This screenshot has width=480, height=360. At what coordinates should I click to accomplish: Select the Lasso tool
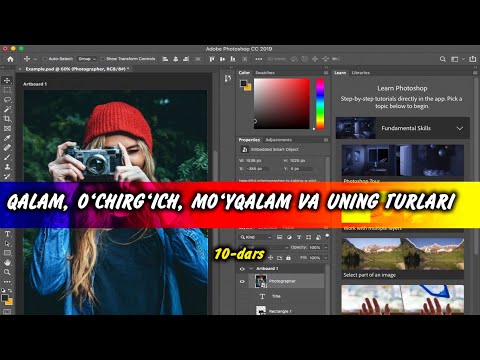point(7,100)
